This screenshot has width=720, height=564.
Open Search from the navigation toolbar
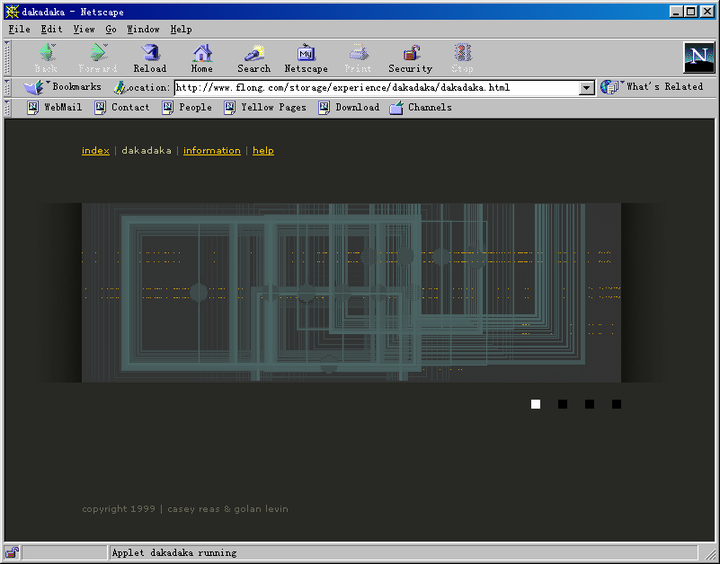(x=254, y=57)
